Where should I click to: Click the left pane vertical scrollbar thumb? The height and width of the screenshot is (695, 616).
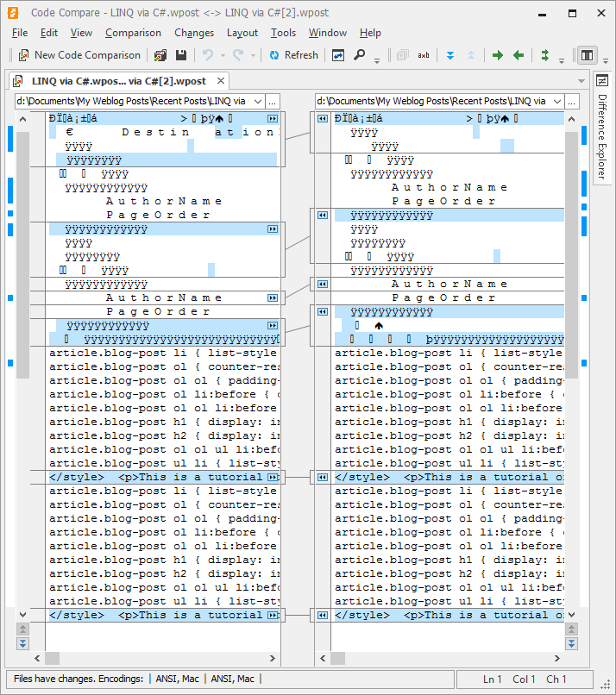(22, 255)
